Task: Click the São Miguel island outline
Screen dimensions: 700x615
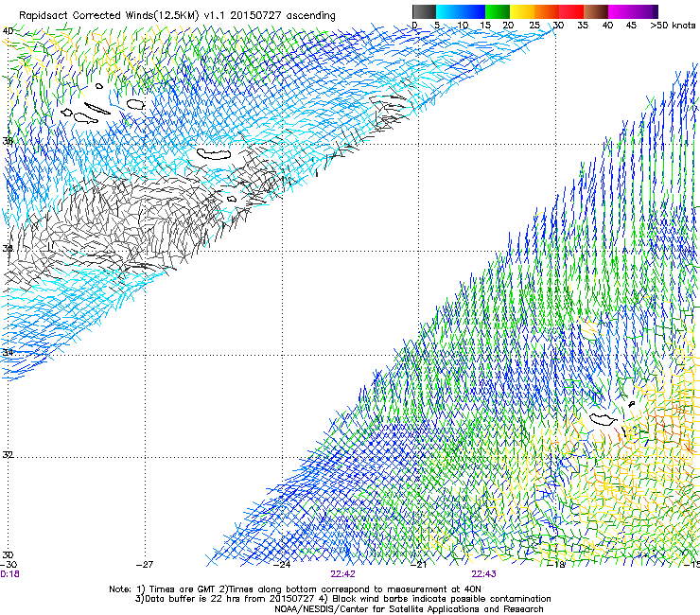Action: [x=214, y=154]
